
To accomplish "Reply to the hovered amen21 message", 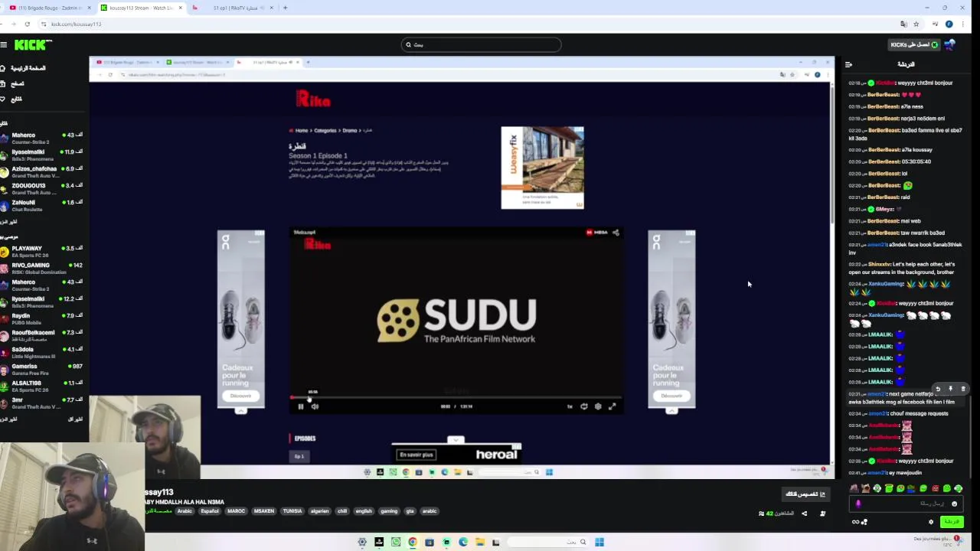I will click(938, 389).
